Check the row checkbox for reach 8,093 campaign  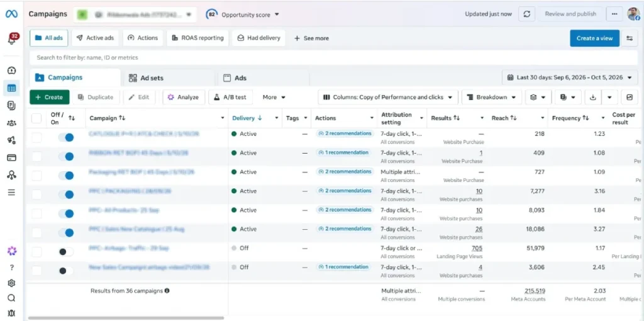point(36,213)
